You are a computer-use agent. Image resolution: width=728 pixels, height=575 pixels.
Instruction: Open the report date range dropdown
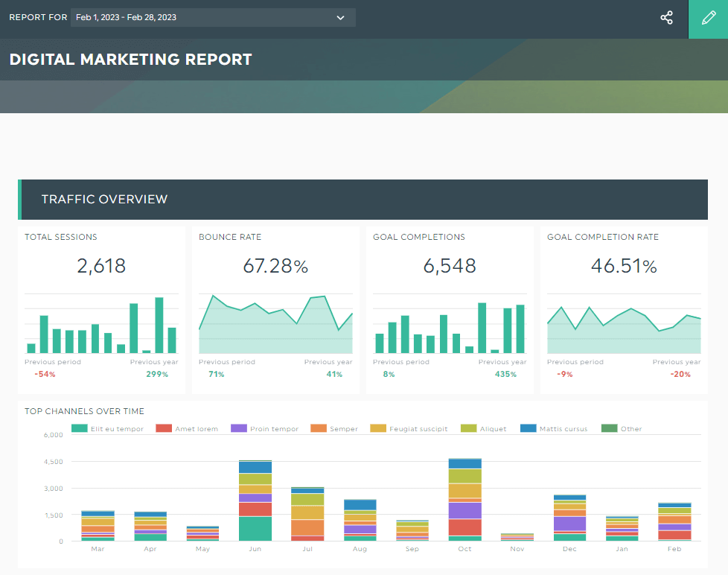coord(213,17)
